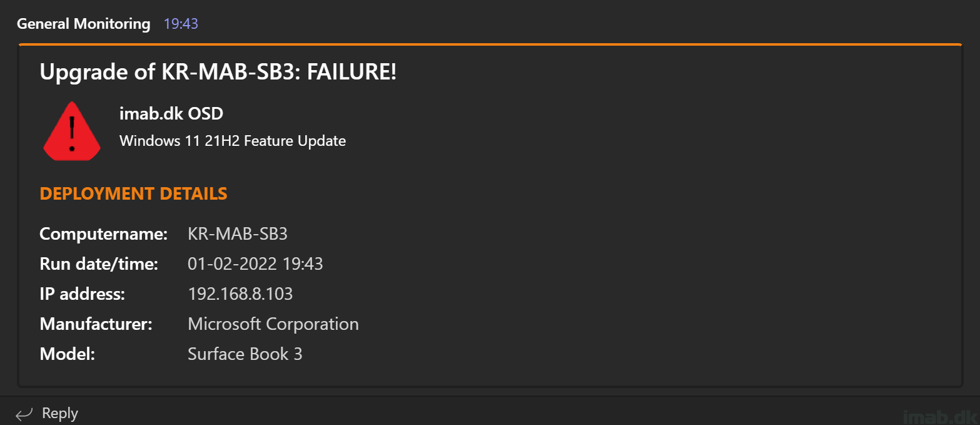The height and width of the screenshot is (425, 980).
Task: Click the General Monitoring sender name
Action: [84, 24]
